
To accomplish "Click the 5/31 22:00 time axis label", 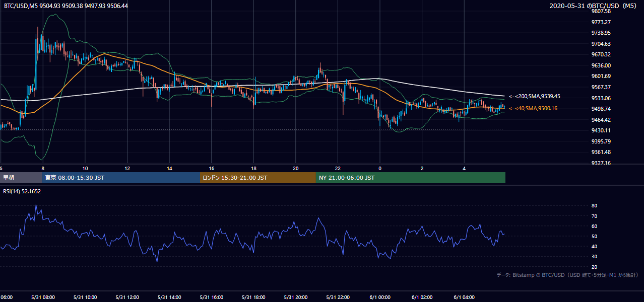I will tap(338, 297).
